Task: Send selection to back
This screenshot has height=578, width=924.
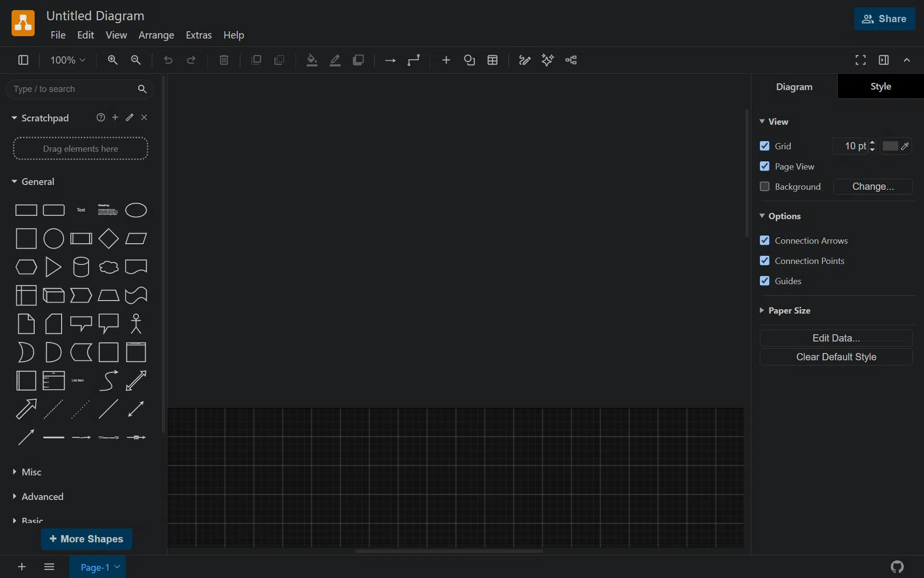Action: tap(279, 60)
